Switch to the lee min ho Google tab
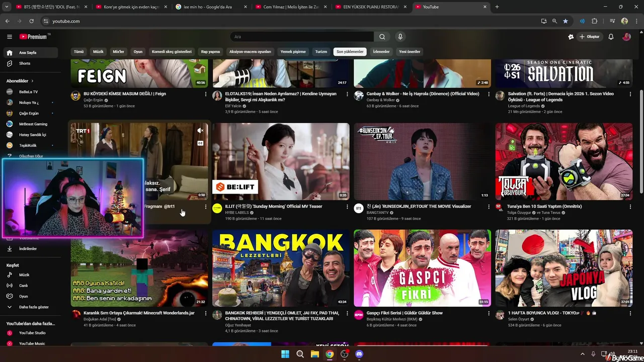Image resolution: width=644 pixels, height=362 pixels. coord(210,7)
